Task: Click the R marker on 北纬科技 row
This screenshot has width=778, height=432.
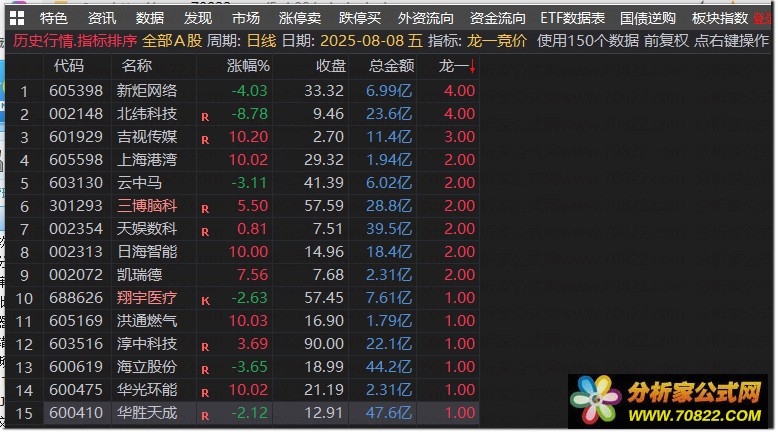Action: point(205,117)
